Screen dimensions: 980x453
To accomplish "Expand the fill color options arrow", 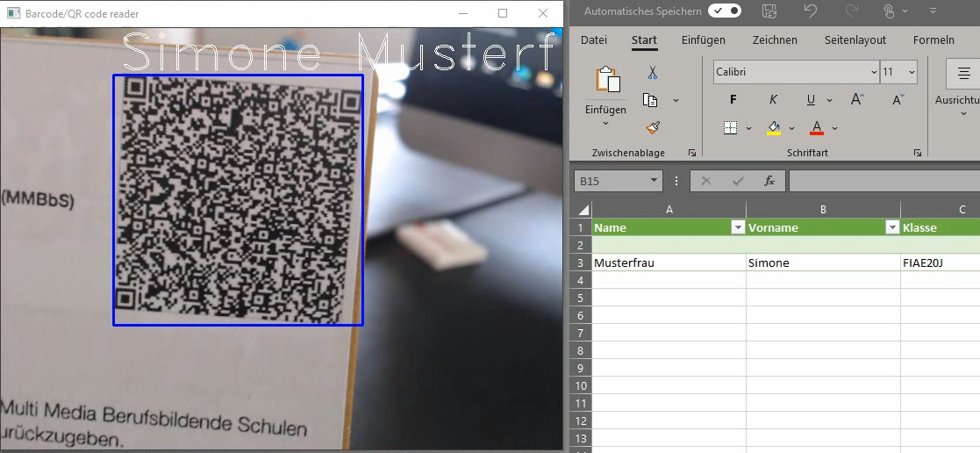I will [791, 128].
